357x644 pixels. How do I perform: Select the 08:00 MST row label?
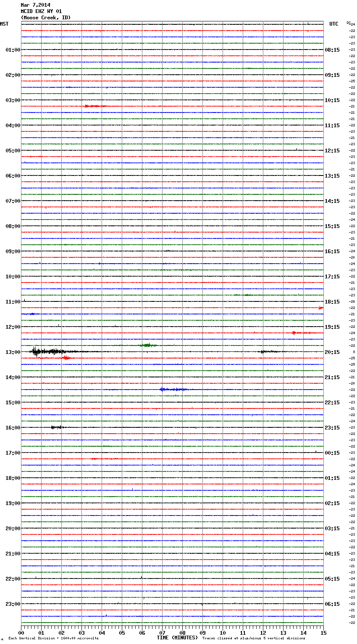pos(13,226)
